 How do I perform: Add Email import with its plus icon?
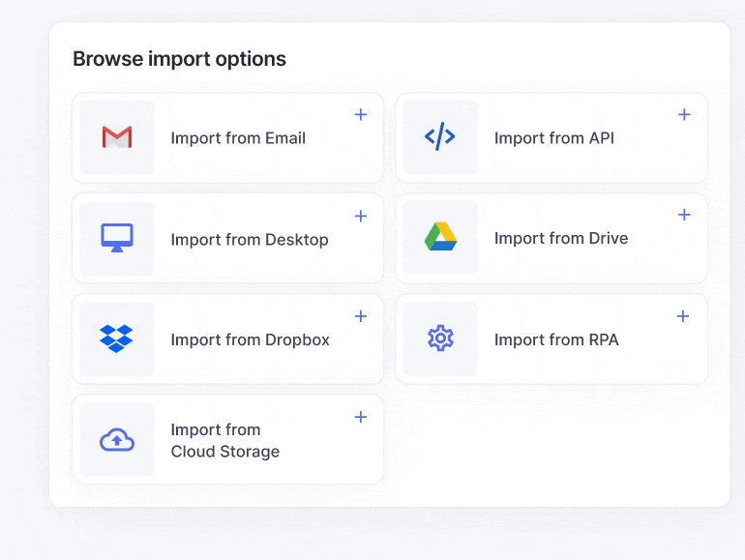[x=361, y=114]
